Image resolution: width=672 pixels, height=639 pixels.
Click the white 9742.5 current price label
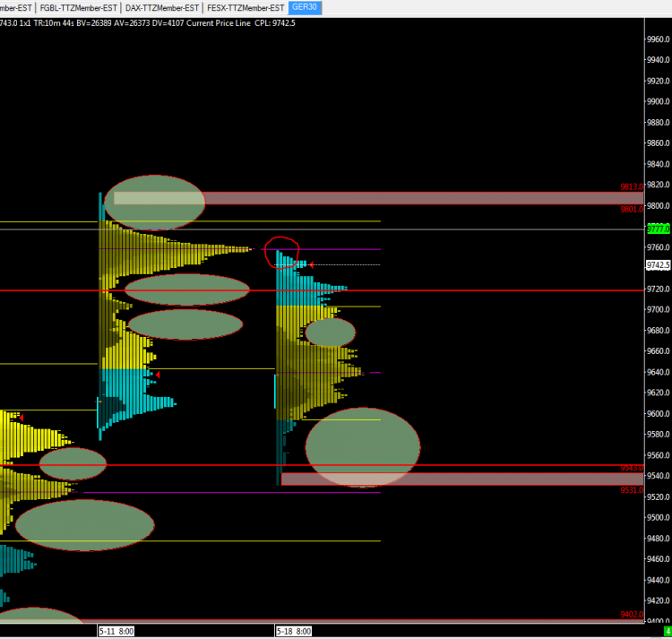click(x=659, y=265)
